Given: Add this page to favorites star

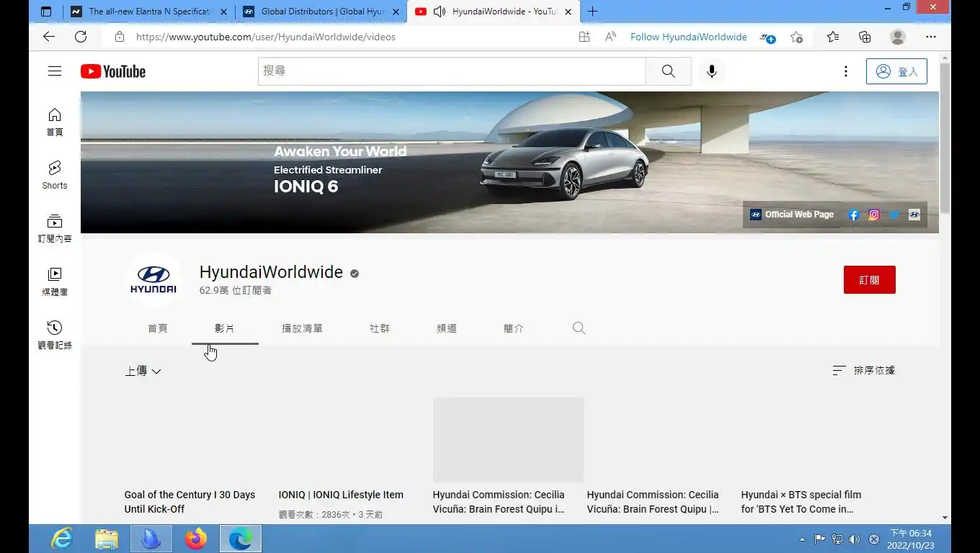Looking at the screenshot, I should tap(796, 37).
